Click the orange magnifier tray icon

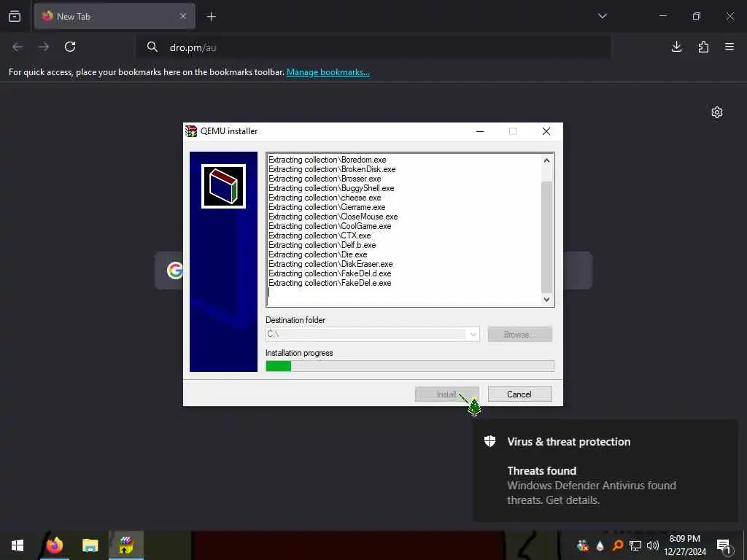617,545
